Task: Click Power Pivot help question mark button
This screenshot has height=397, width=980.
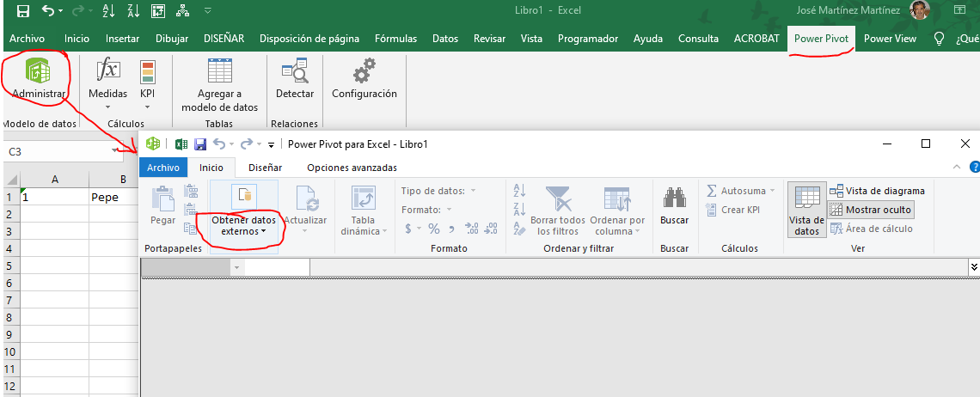Action: (x=974, y=167)
